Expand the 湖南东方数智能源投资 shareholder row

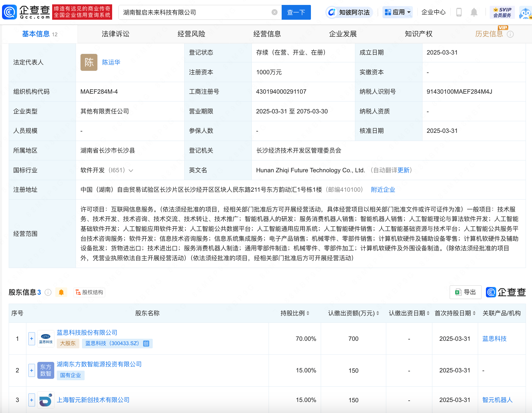[x=32, y=370]
